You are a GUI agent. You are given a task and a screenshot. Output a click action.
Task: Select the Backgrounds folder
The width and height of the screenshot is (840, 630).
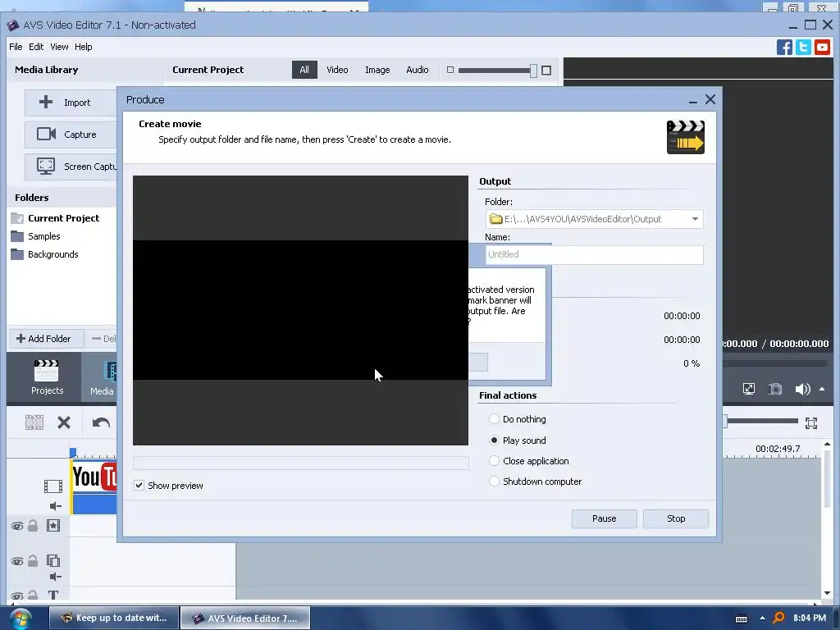click(x=44, y=254)
